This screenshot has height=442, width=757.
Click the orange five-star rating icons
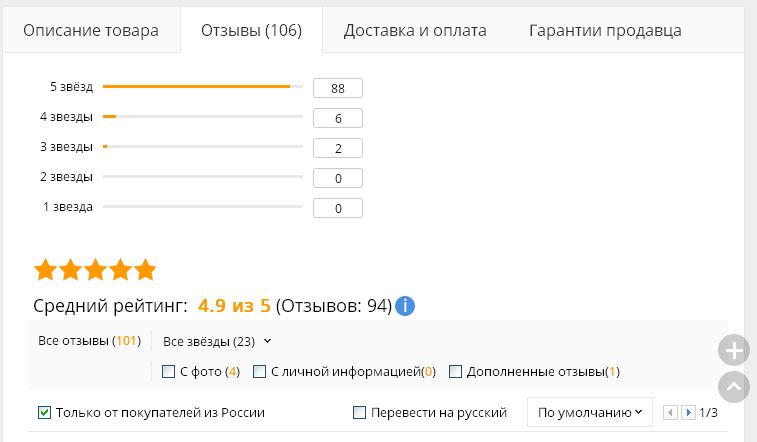(95, 270)
